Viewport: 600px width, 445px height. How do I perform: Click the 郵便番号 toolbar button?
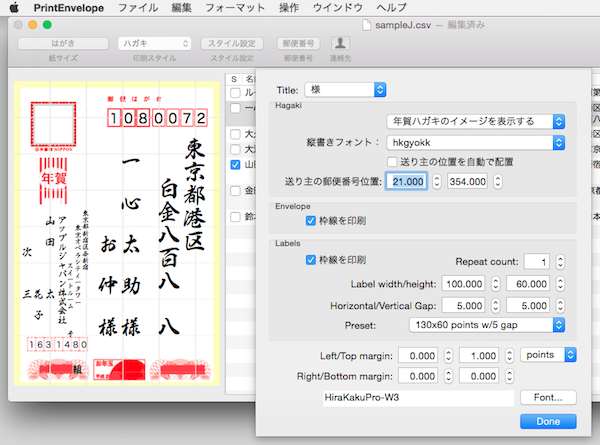pos(298,44)
